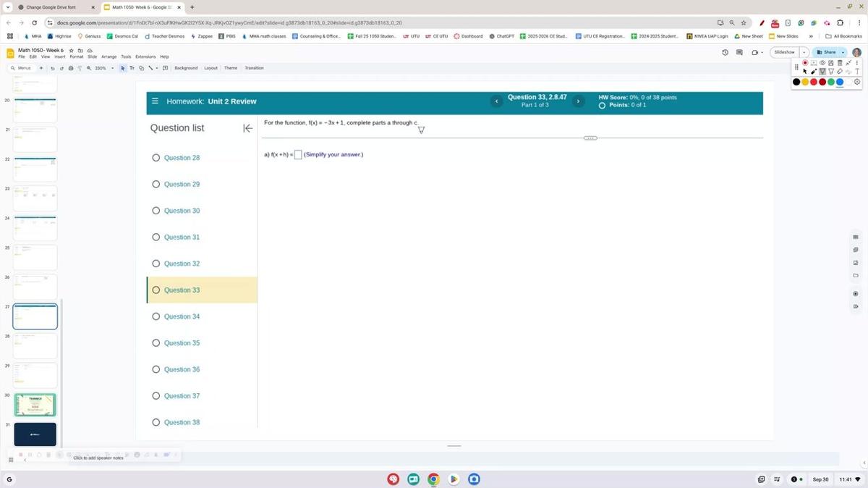
Task: Click the Undo icon in the Slides toolbar
Action: point(53,67)
